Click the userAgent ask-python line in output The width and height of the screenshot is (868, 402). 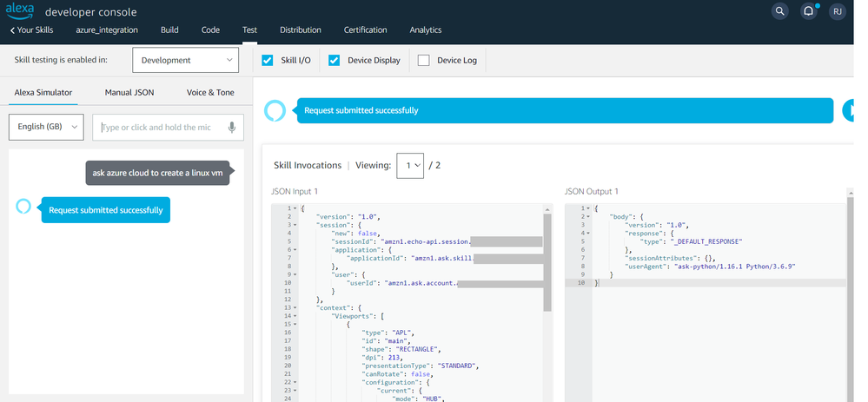coord(710,267)
